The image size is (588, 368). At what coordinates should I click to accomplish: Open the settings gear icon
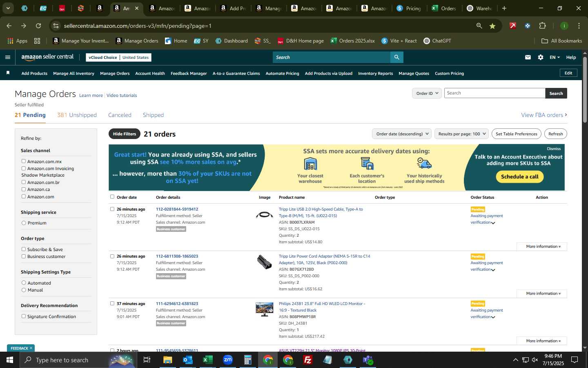541,57
